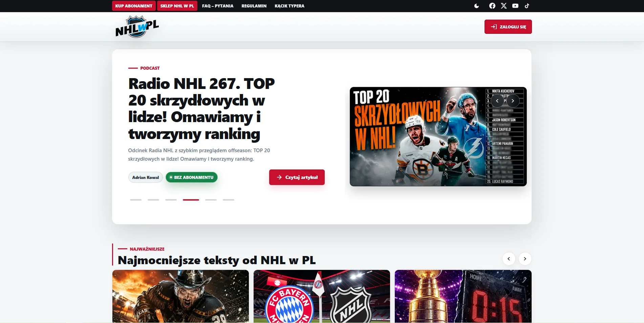644x323 pixels.
Task: Go to the next hero slide
Action: pos(513,101)
